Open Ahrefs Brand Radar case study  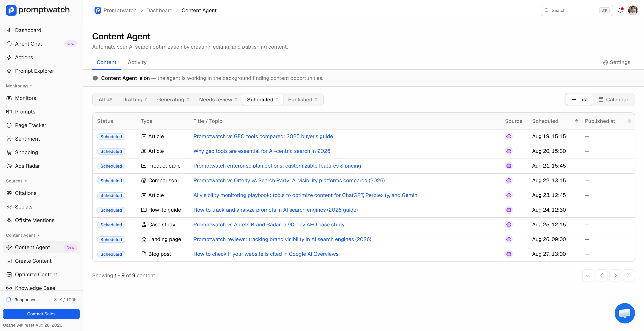pos(269,225)
